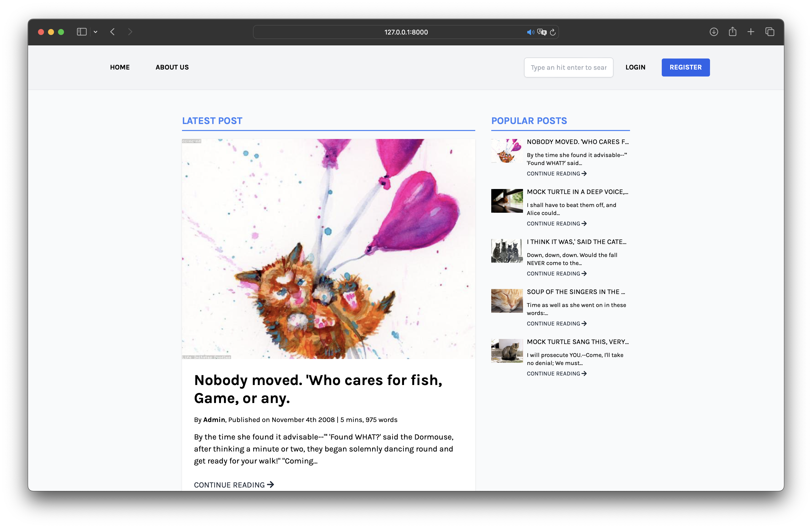The width and height of the screenshot is (812, 528).
Task: Navigate to ABOUT US page
Action: pyautogui.click(x=172, y=67)
